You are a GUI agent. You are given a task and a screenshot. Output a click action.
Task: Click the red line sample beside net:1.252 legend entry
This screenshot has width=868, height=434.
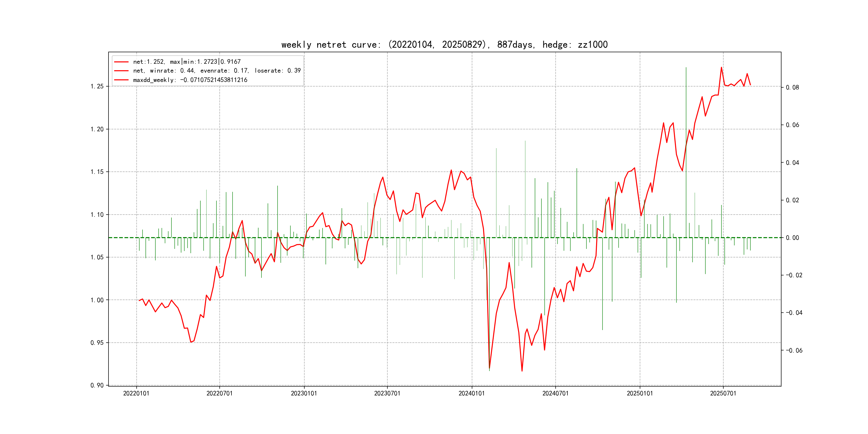121,62
